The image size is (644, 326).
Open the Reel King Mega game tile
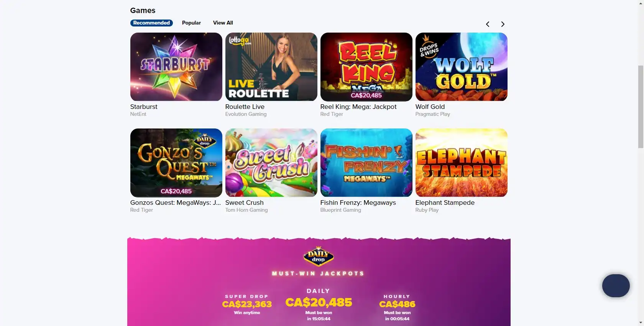coord(366,67)
